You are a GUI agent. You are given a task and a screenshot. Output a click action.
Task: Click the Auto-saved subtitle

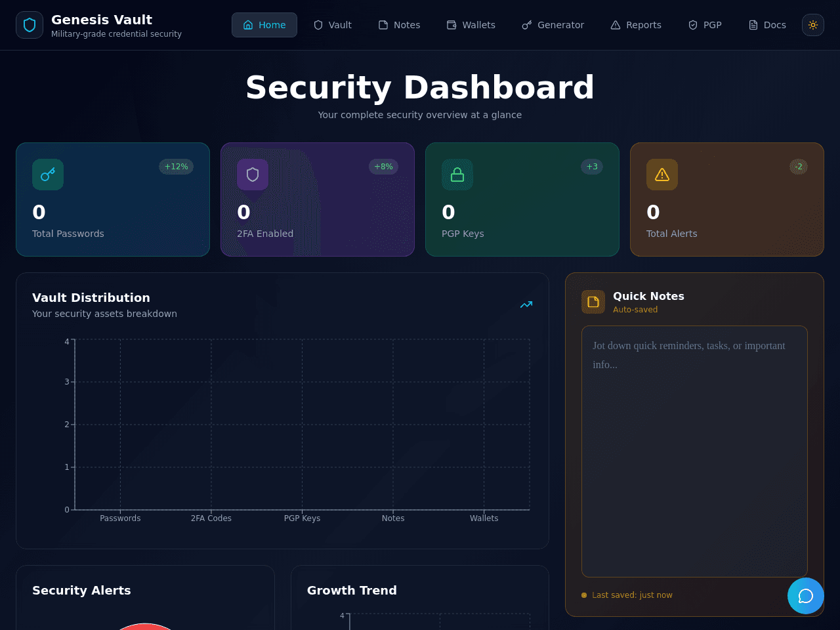coord(635,310)
